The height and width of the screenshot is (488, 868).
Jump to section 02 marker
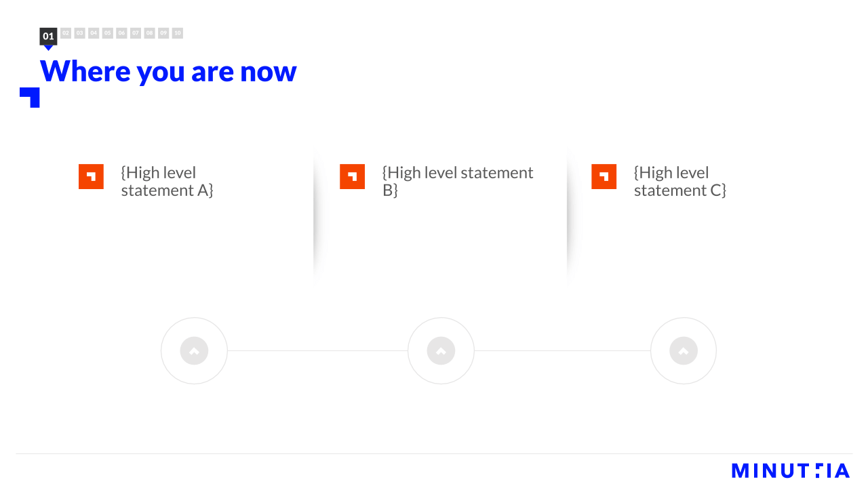pos(66,33)
